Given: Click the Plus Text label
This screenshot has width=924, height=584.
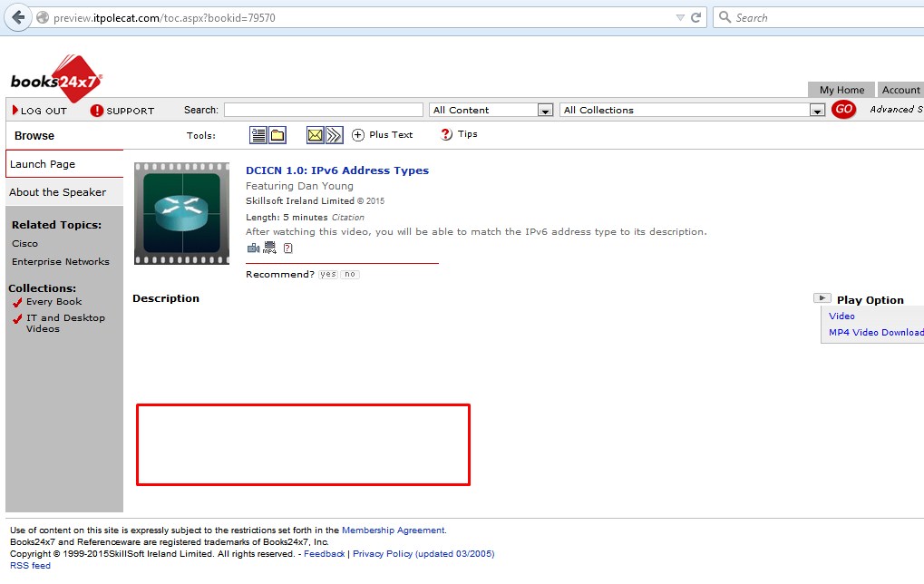Looking at the screenshot, I should [x=391, y=134].
